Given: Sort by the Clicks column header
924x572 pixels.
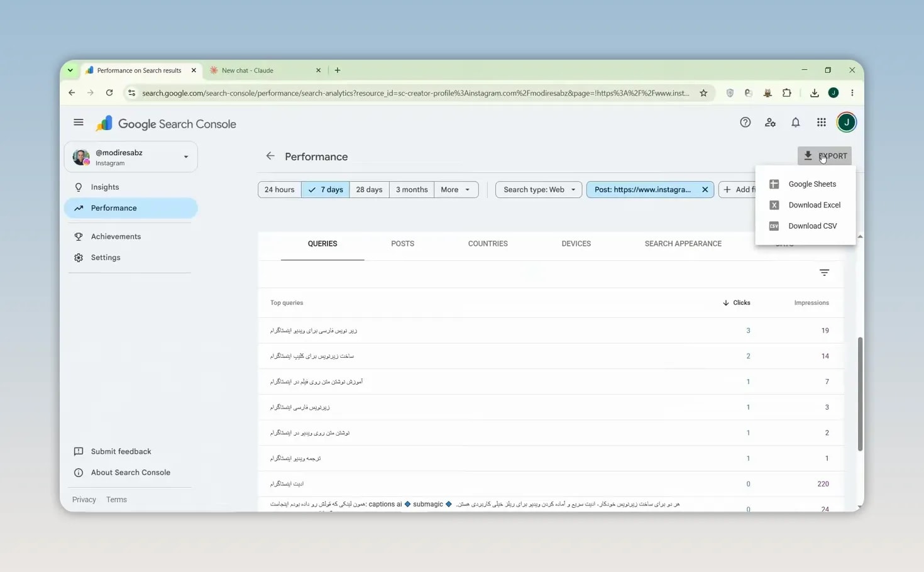Looking at the screenshot, I should pyautogui.click(x=737, y=303).
